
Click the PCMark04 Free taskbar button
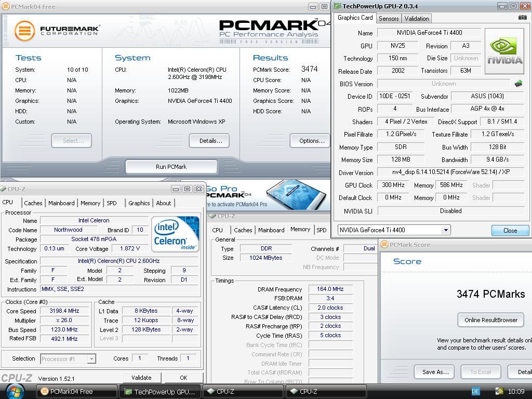coord(76,391)
